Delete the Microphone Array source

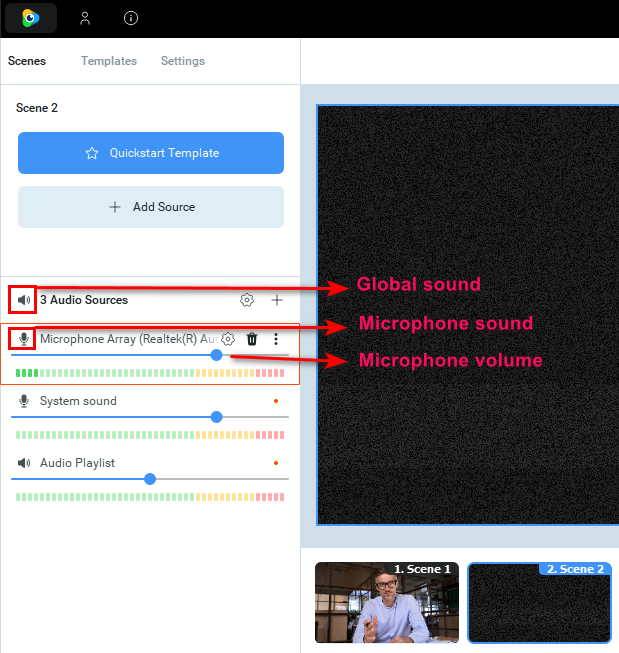pos(252,339)
